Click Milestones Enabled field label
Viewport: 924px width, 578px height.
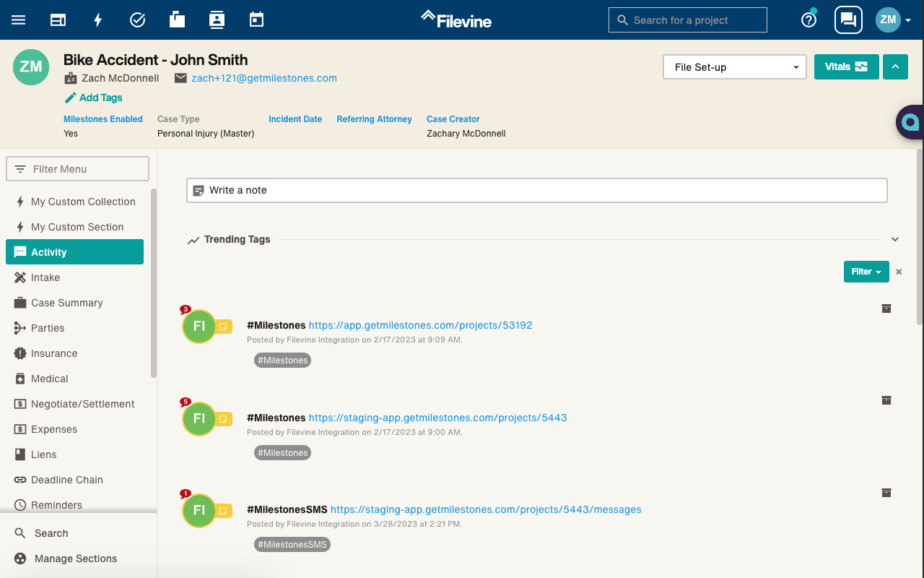[103, 119]
